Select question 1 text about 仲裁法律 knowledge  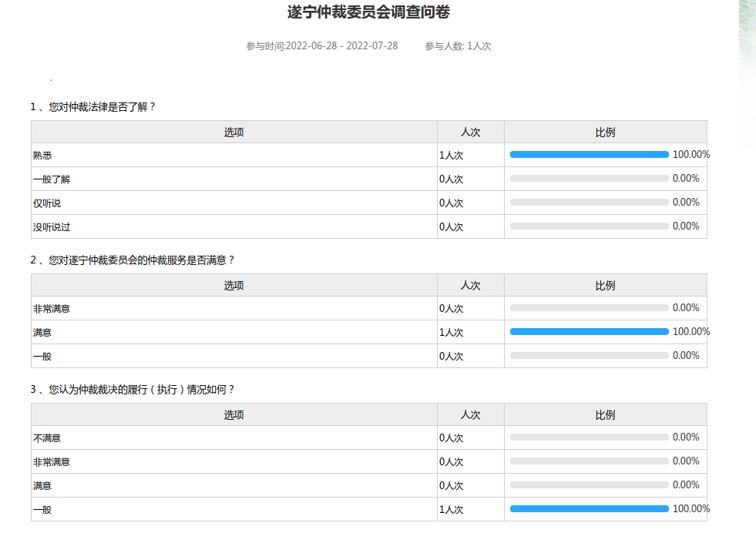[x=93, y=107]
